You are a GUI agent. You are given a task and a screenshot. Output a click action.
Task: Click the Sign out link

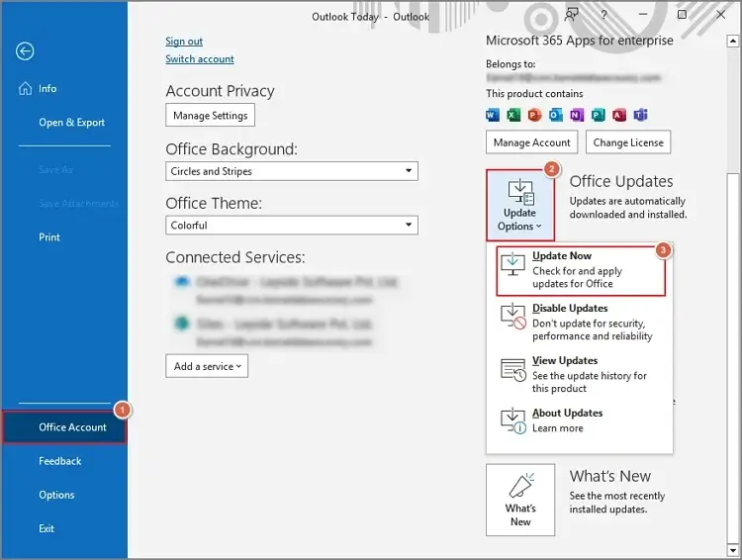point(184,42)
